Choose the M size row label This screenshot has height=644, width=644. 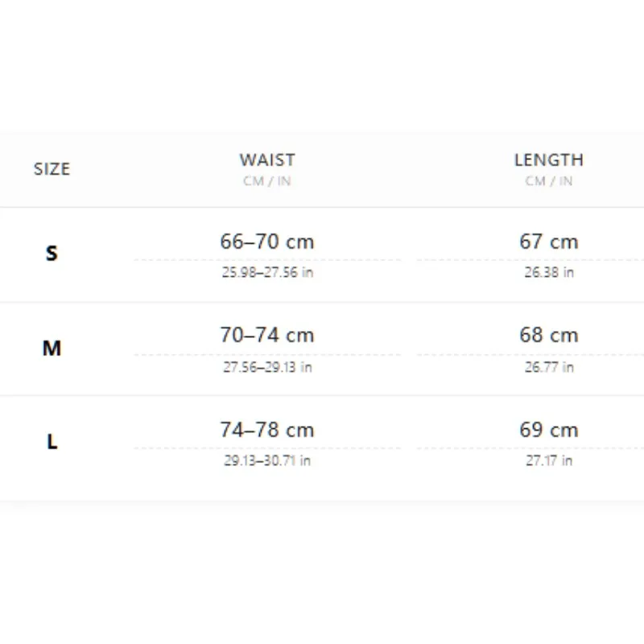52,349
